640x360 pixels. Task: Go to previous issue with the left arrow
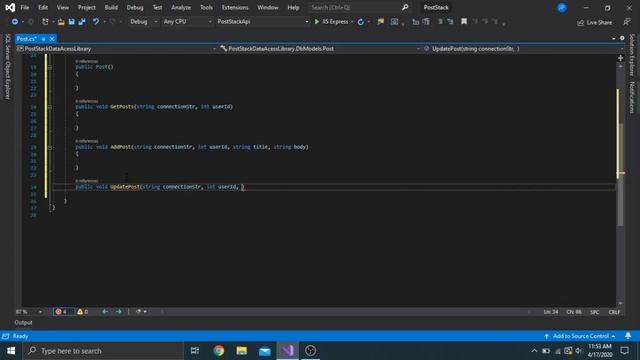105,311
